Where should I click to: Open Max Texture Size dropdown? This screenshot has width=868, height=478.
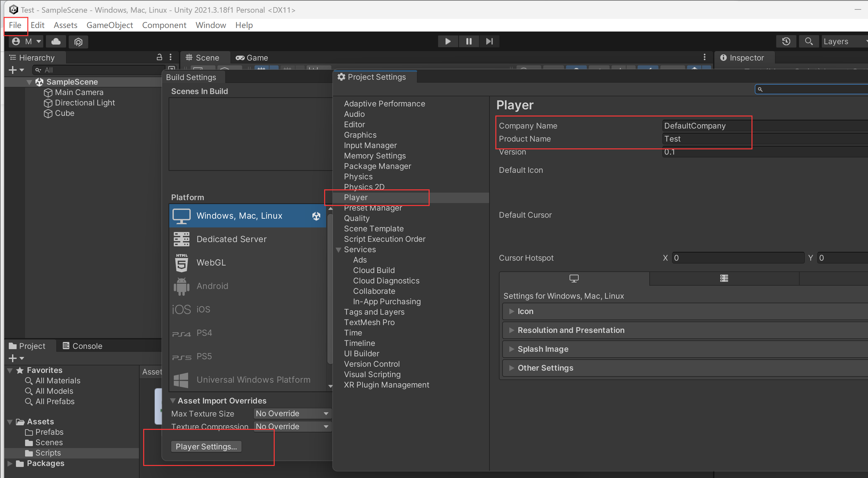click(x=292, y=413)
